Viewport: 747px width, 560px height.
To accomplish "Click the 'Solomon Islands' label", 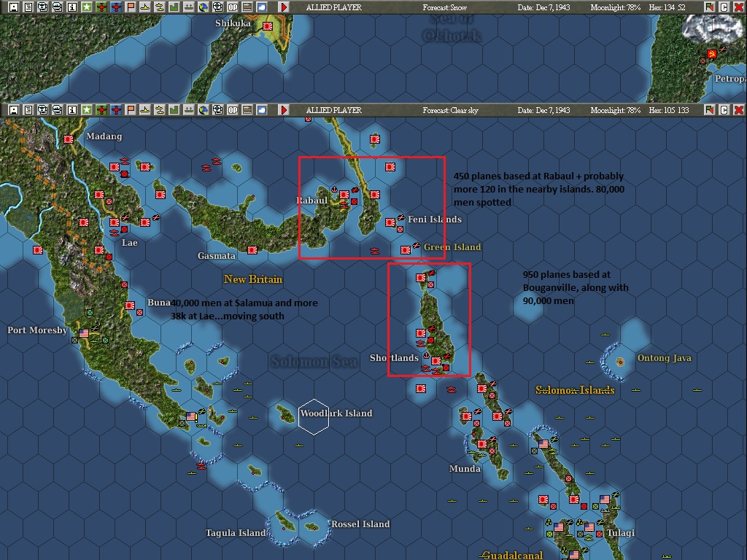I will tap(575, 390).
